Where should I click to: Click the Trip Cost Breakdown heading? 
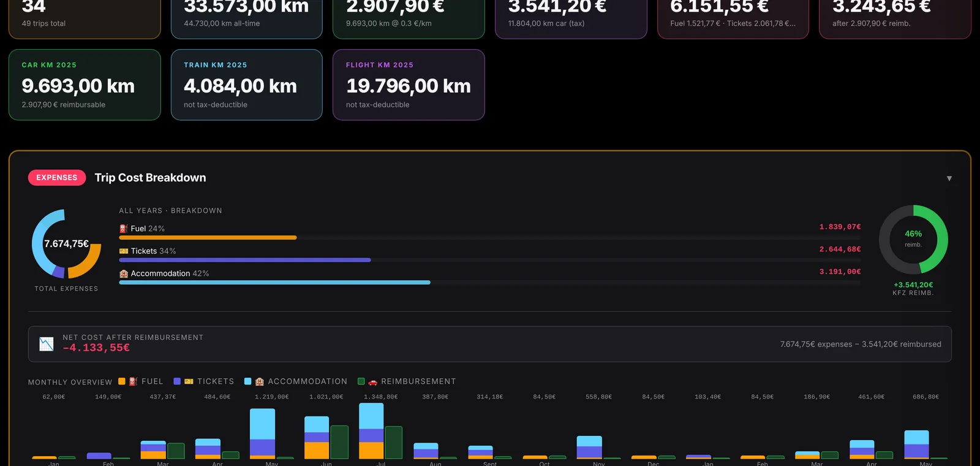click(150, 178)
